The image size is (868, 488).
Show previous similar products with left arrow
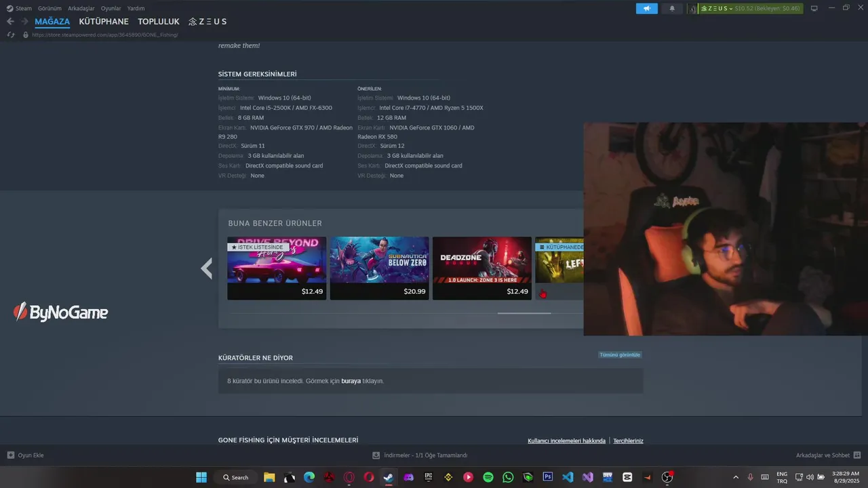pyautogui.click(x=207, y=268)
